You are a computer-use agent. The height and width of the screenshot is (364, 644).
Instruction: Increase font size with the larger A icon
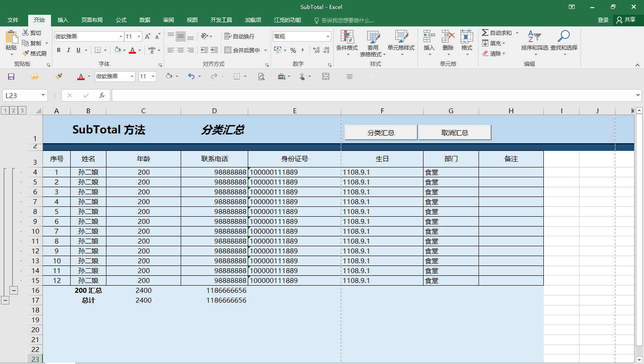tap(148, 37)
